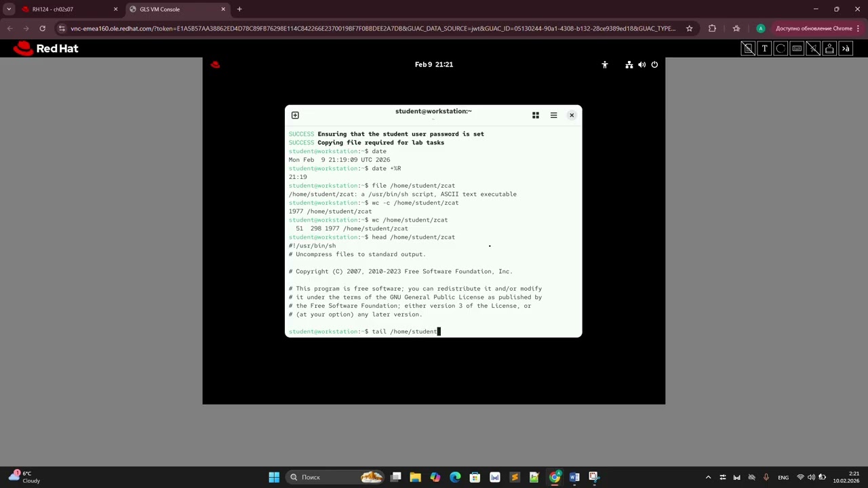This screenshot has width=868, height=488.
Task: Open the terminal hamburger menu
Action: pyautogui.click(x=553, y=115)
